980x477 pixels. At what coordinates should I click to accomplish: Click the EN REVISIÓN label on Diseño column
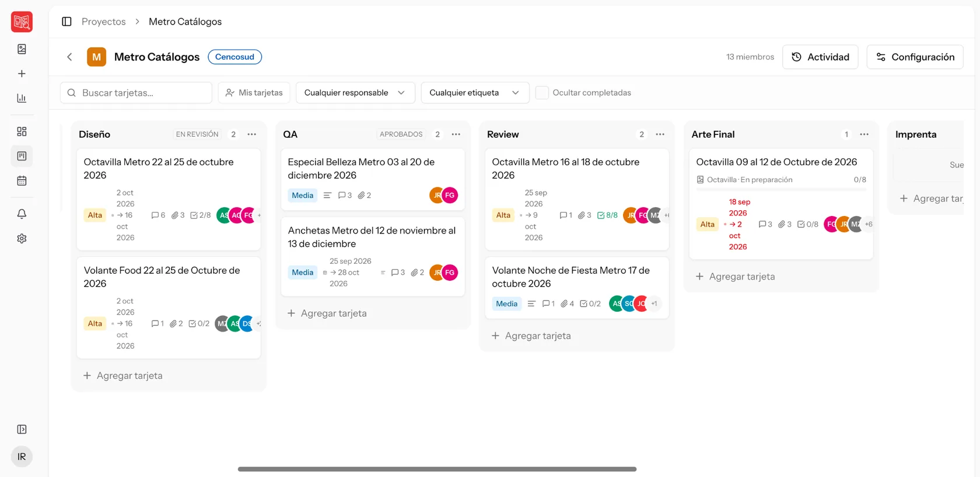click(197, 134)
